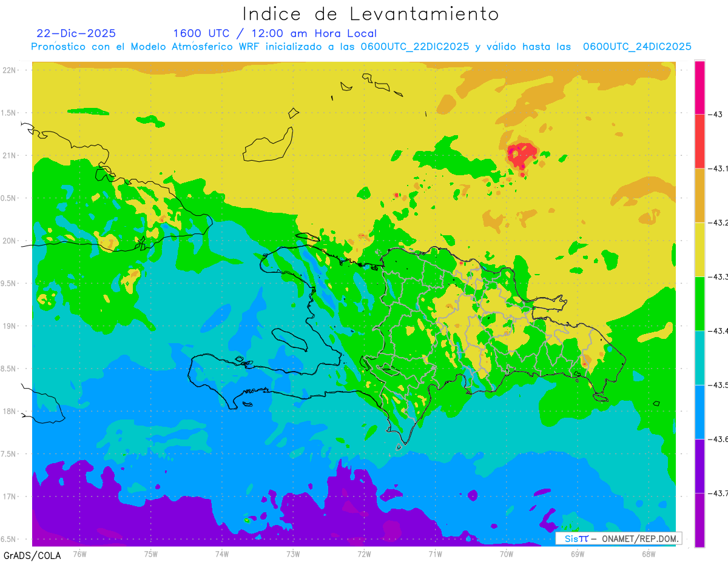This screenshot has width=728, height=562.
Task: Select the teal legend color swatch
Action: coord(699,357)
